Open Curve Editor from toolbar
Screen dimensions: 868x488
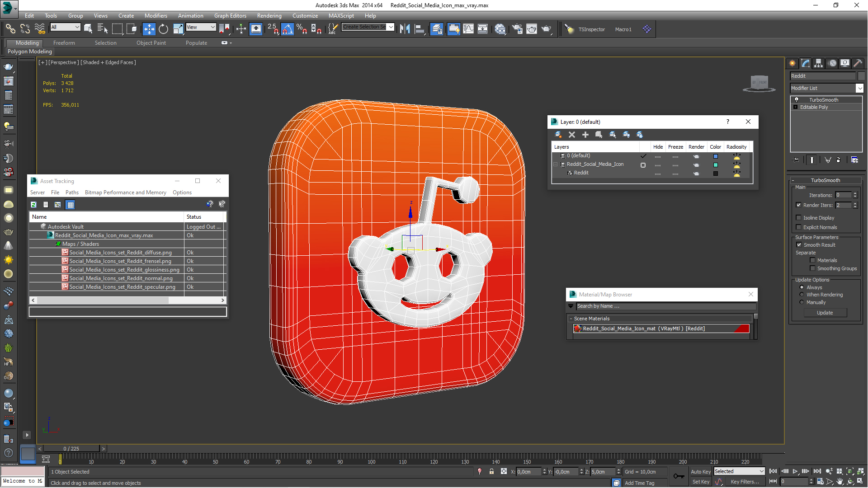[468, 29]
